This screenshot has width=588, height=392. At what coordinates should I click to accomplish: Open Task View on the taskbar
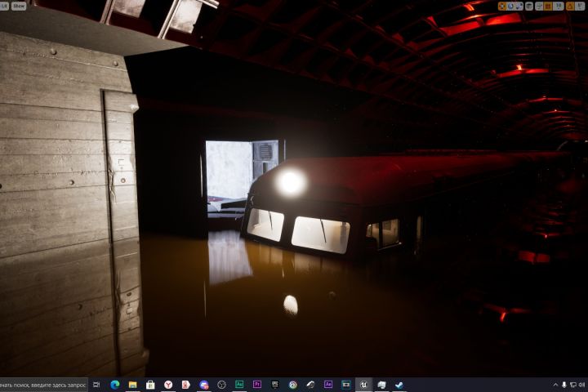click(x=96, y=385)
